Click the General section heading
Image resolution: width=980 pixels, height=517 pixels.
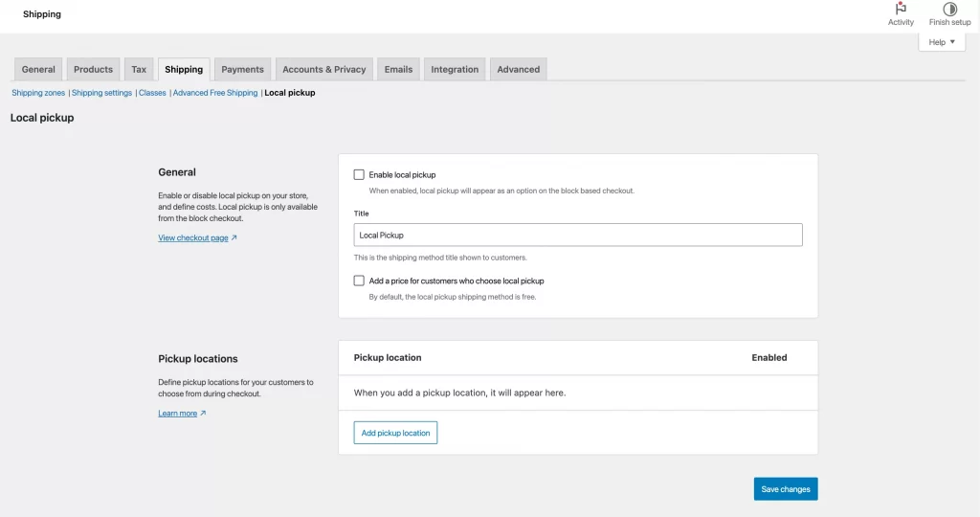click(177, 172)
